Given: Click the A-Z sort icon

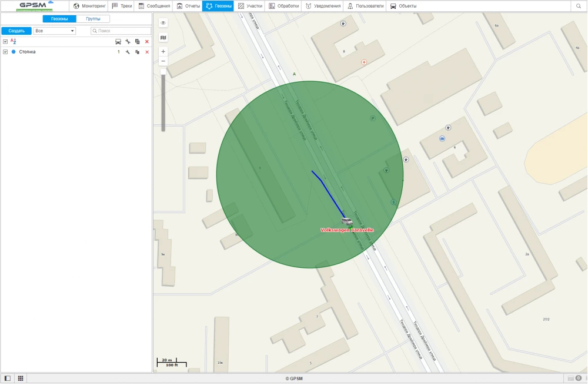Looking at the screenshot, I should [14, 41].
